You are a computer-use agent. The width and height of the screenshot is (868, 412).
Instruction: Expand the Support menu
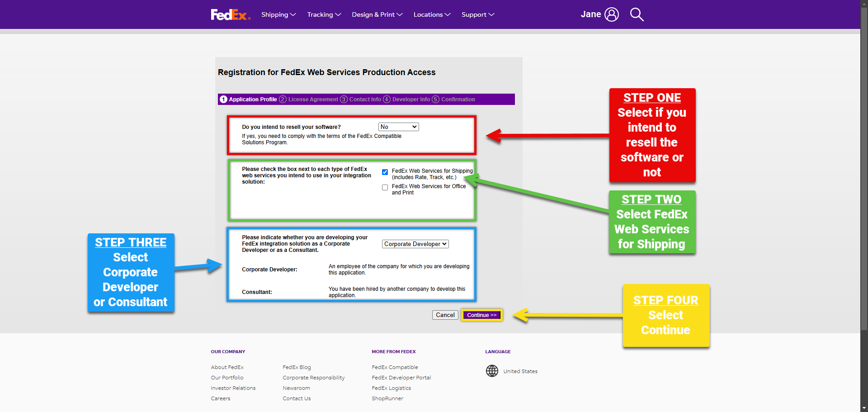(478, 14)
